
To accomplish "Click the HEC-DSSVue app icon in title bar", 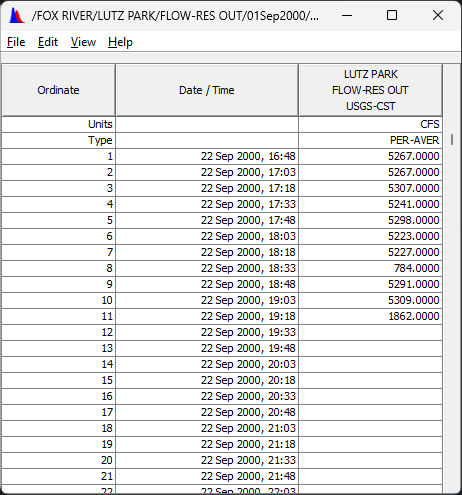I will [17, 16].
